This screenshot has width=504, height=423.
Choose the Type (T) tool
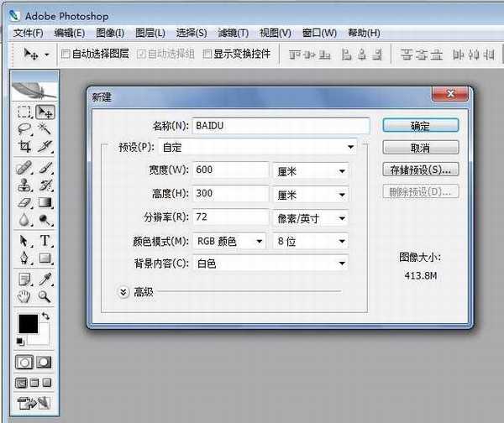point(45,241)
